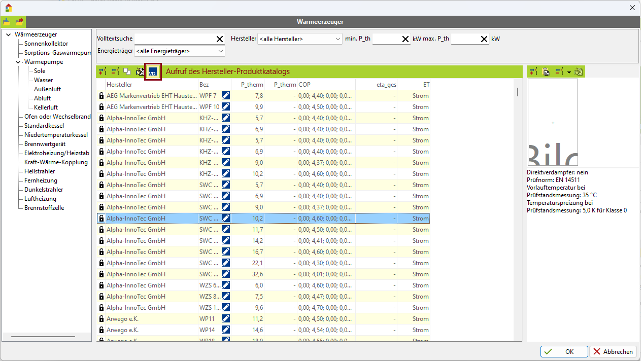644x363 pixels.
Task: Click into the Volltextsuche input field
Action: (174, 39)
